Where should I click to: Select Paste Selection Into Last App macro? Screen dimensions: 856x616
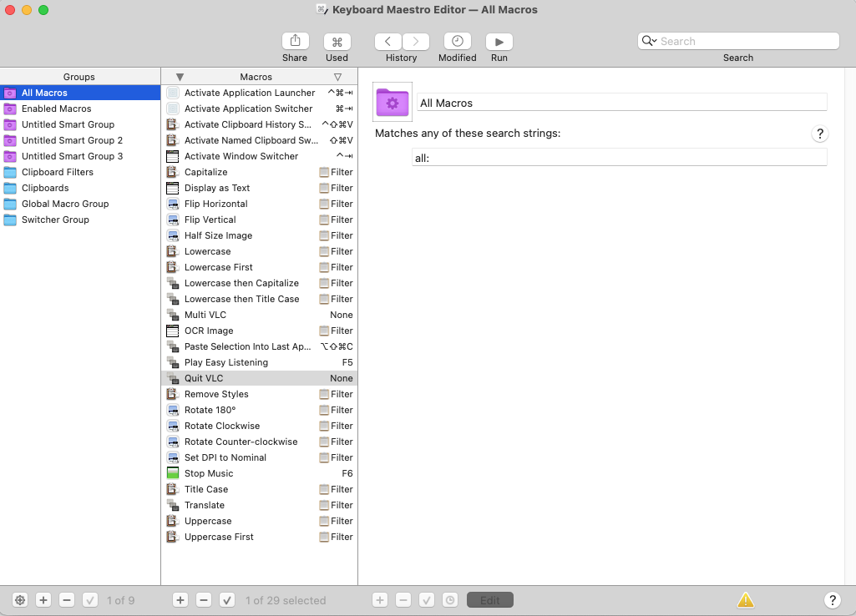(260, 346)
